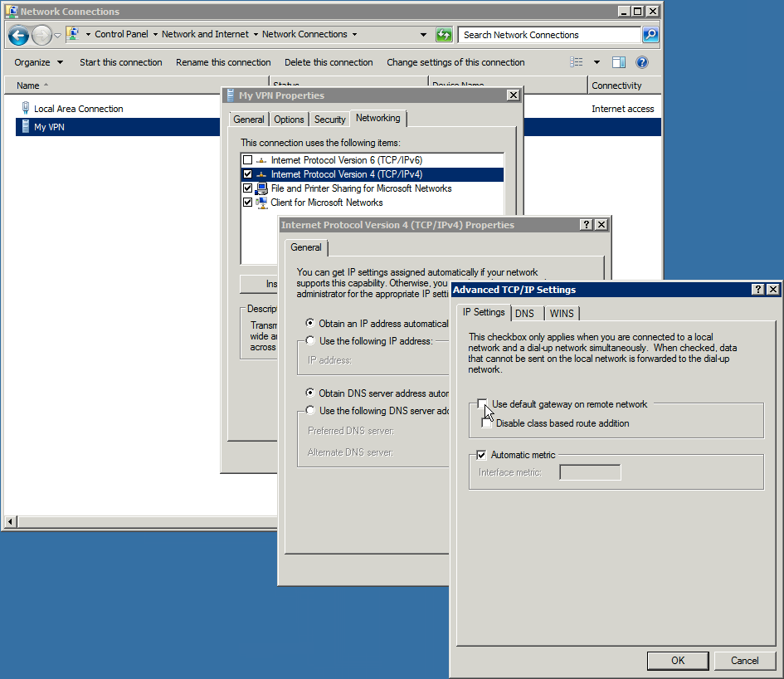Image resolution: width=784 pixels, height=679 pixels.
Task: Select Obtain an IP address automatically
Action: click(310, 323)
